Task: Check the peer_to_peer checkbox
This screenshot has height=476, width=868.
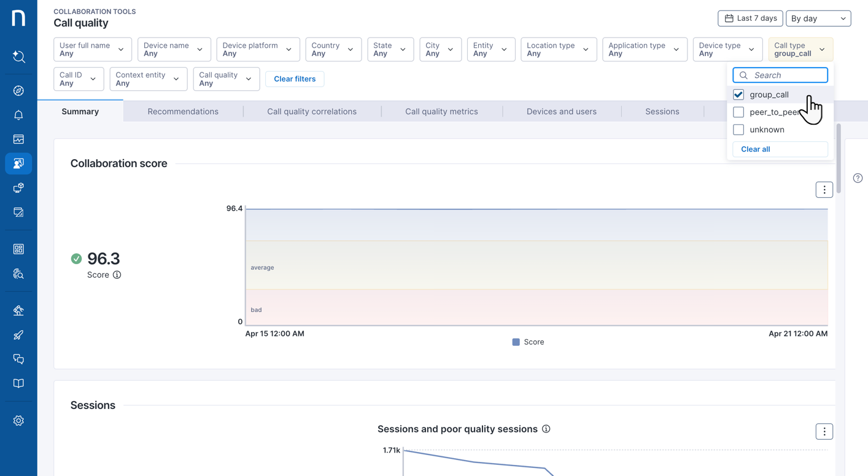Action: 738,112
